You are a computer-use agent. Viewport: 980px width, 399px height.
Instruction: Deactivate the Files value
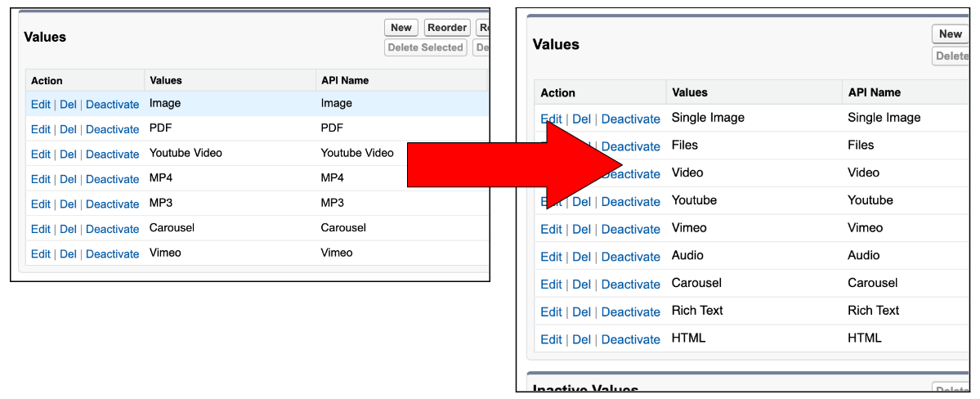click(631, 146)
